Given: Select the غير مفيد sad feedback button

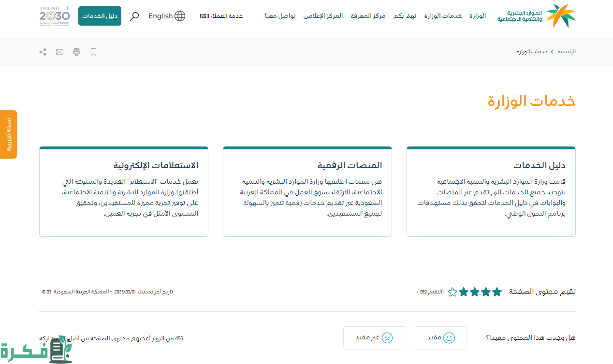Looking at the screenshot, I should point(374,338).
